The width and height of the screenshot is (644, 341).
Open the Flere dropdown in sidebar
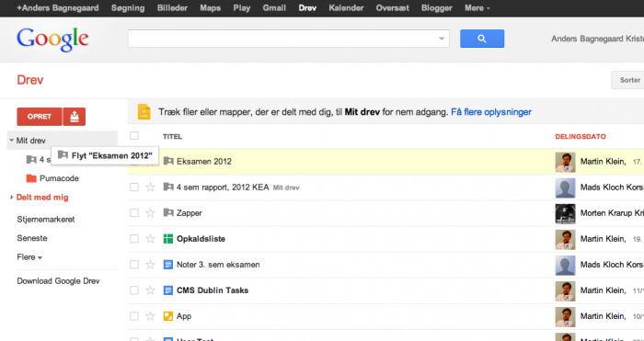29,257
